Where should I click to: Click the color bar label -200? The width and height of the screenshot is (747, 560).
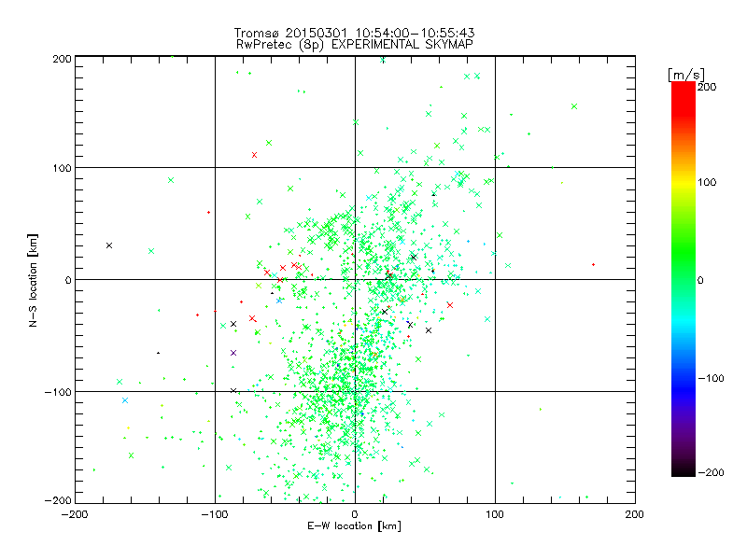tap(711, 472)
